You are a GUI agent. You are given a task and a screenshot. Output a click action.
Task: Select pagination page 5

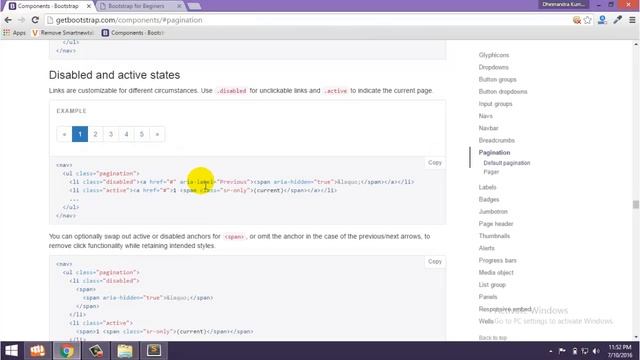[142, 134]
